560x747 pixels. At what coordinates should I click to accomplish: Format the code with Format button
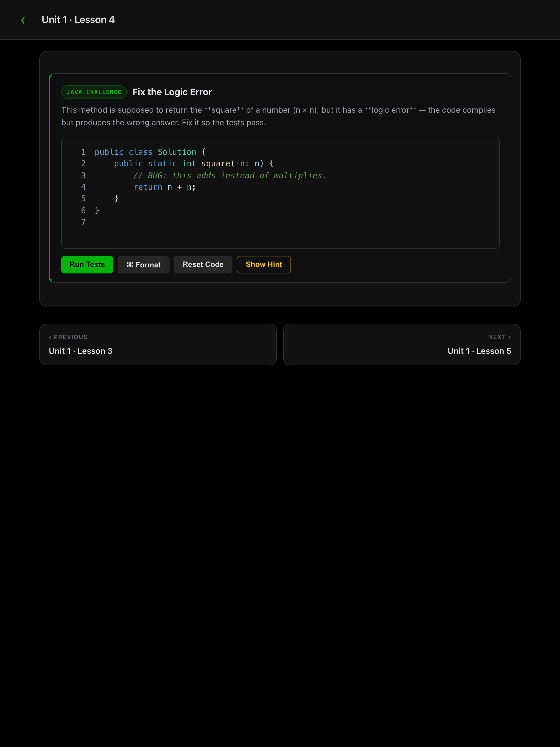tap(144, 265)
